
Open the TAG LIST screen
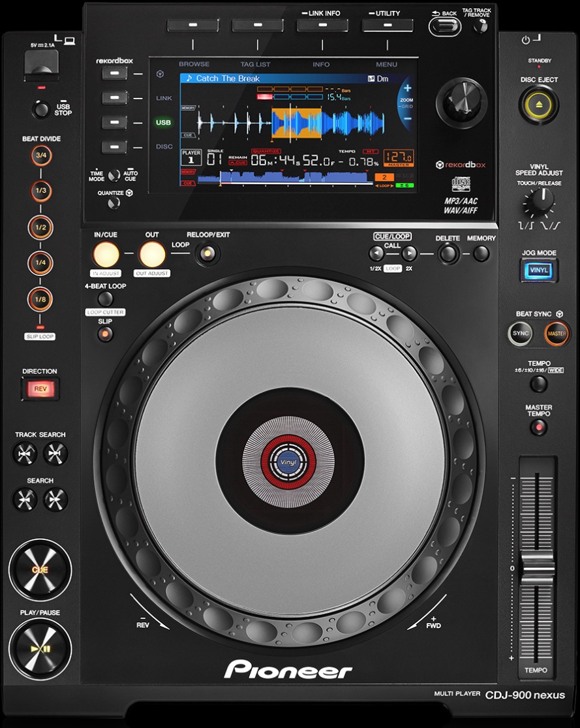(x=258, y=25)
